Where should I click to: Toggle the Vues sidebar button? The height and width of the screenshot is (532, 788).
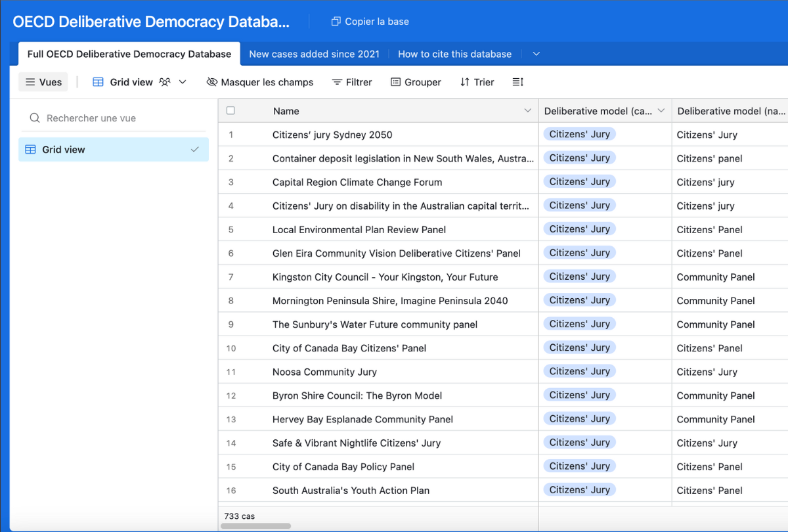[x=43, y=82]
